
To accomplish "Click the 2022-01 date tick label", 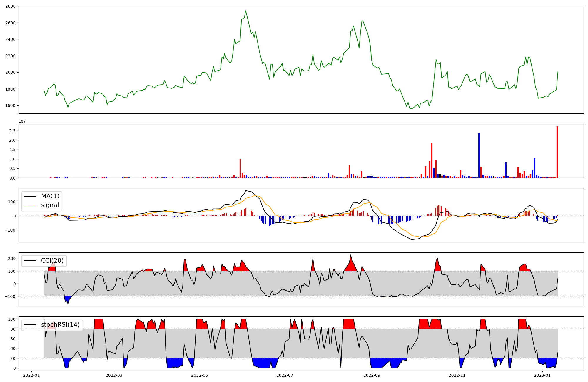I will coord(31,375).
